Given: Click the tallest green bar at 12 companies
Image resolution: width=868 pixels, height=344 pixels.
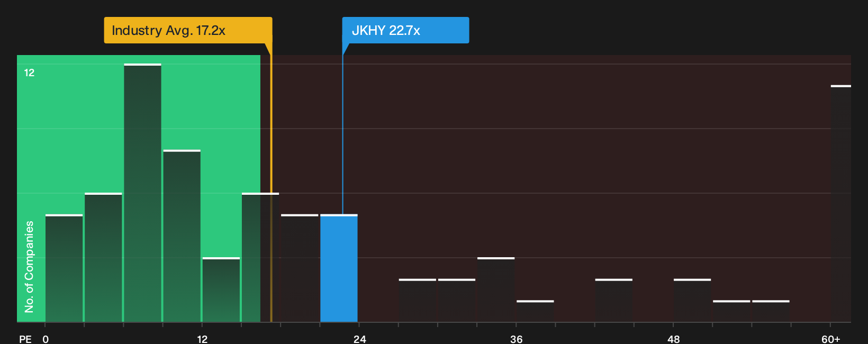Looking at the screenshot, I should click(142, 193).
